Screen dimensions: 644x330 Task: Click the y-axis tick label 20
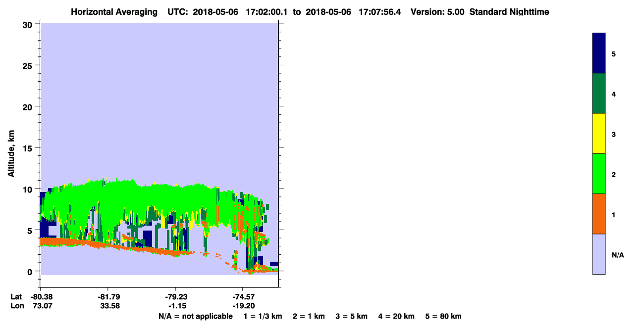coord(29,107)
